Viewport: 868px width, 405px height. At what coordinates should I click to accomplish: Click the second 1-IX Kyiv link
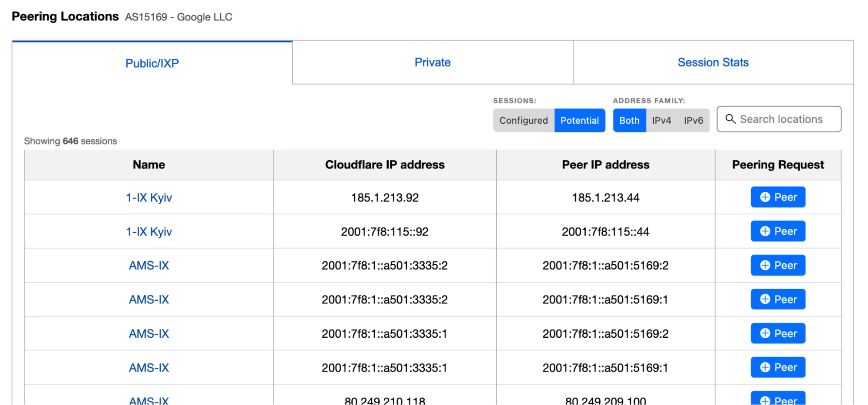point(149,231)
